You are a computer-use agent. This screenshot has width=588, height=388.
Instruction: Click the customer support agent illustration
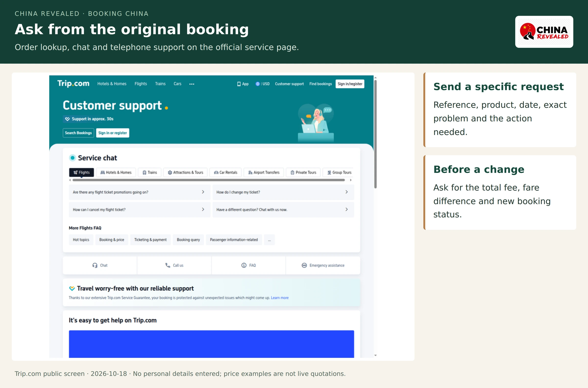click(x=316, y=122)
